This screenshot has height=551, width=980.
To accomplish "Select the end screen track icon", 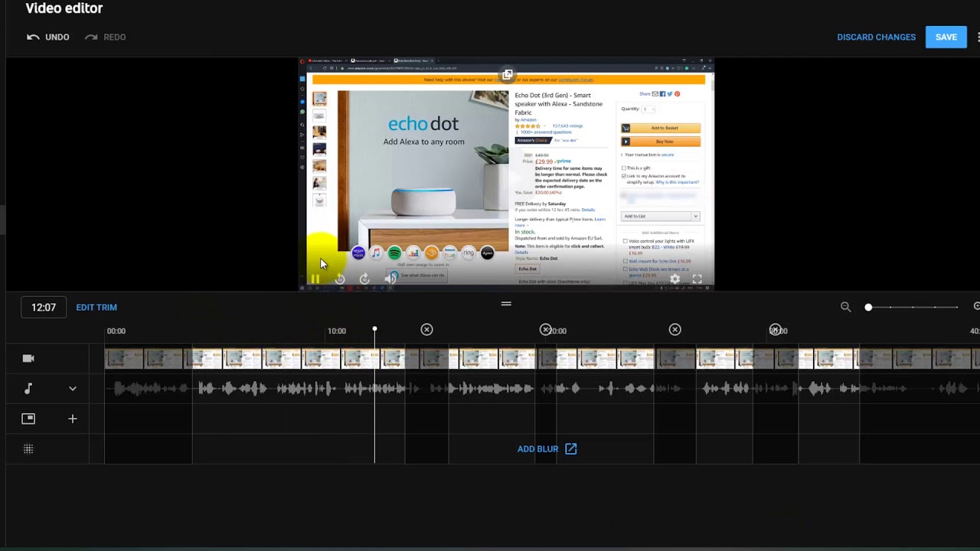I will (x=28, y=419).
